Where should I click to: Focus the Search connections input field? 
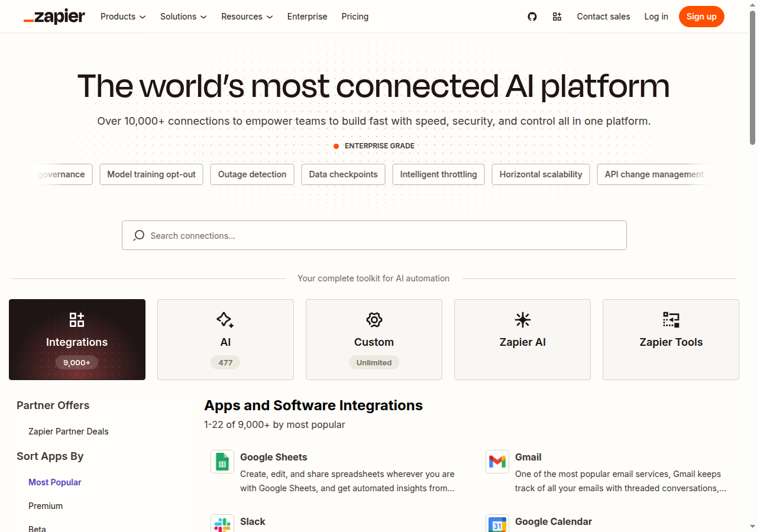tap(374, 235)
